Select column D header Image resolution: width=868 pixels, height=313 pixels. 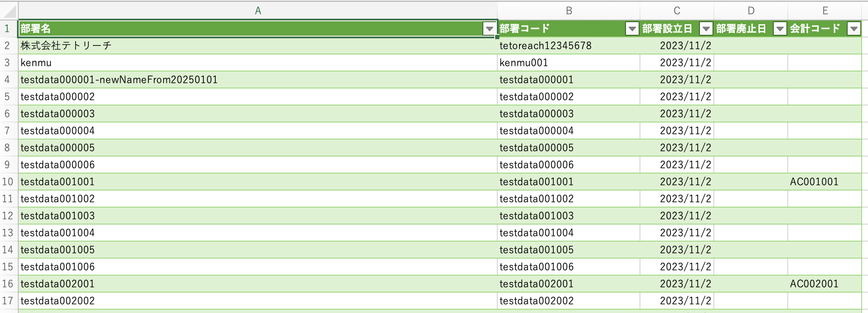(x=750, y=11)
